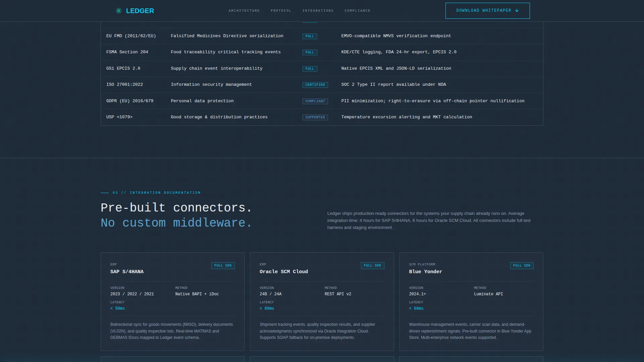
Task: Click 'Luminate API' method value
Action: pos(488,294)
